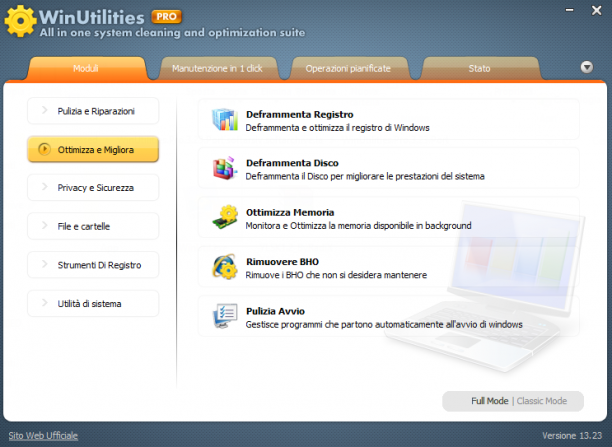Click the WinUtilities gear logo

(x=20, y=21)
